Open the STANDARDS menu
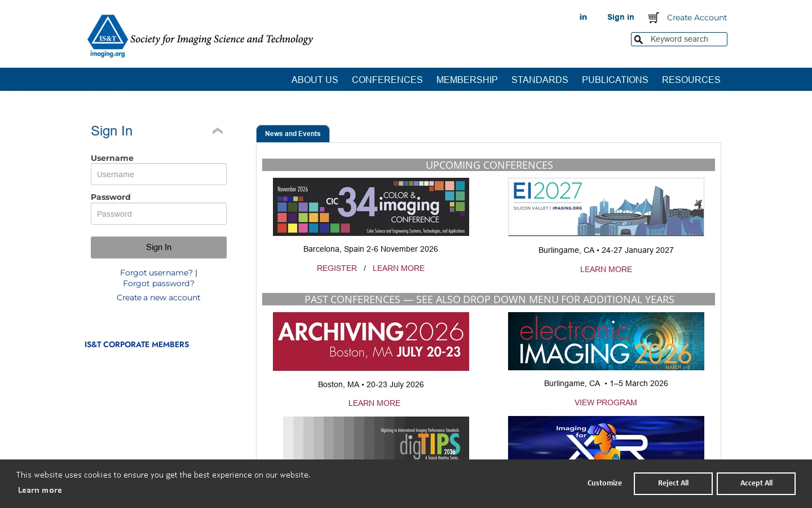This screenshot has width=812, height=508. 540,80
